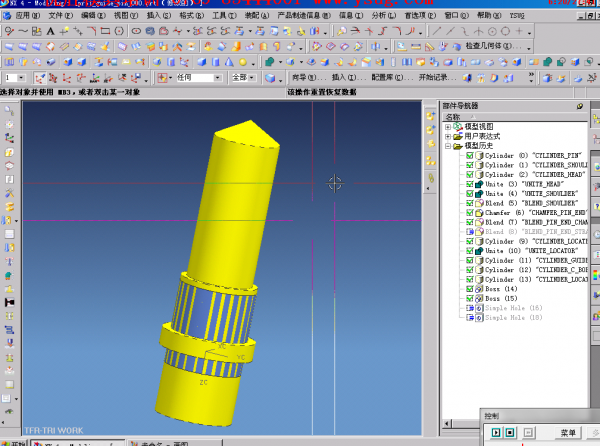Expand the 用户表达式 tree node

coord(448,137)
